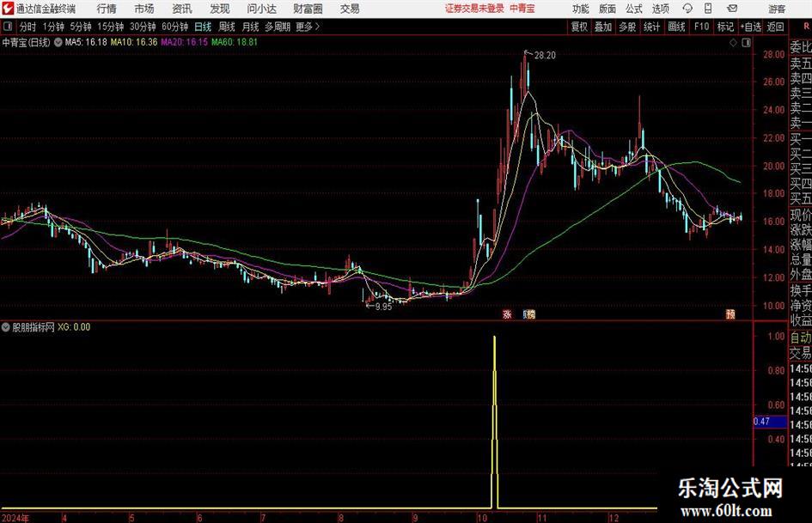The width and height of the screenshot is (812, 523).
Task: Click the 涨 marker icon below the candlesticks
Action: click(x=507, y=314)
